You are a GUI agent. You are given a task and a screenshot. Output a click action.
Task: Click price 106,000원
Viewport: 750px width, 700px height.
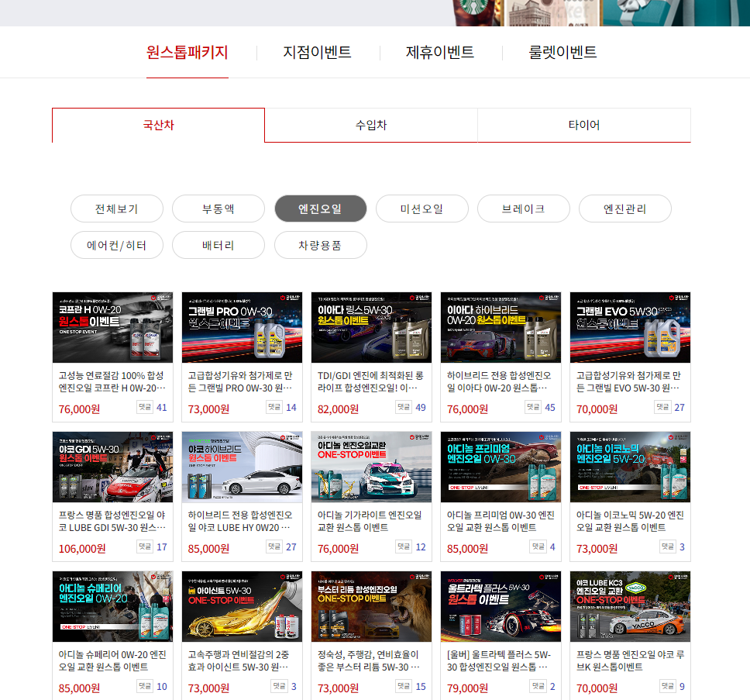click(82, 549)
